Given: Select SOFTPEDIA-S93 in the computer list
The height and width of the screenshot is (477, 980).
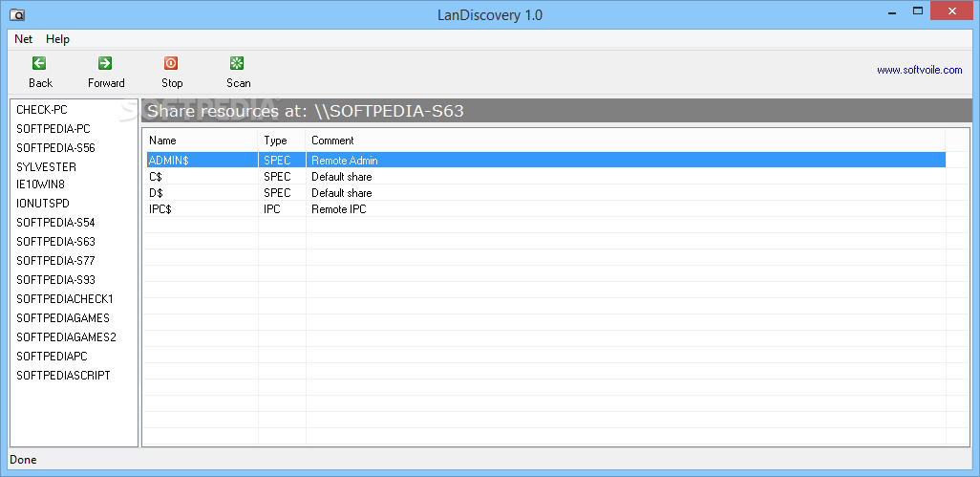Looking at the screenshot, I should pyautogui.click(x=55, y=279).
